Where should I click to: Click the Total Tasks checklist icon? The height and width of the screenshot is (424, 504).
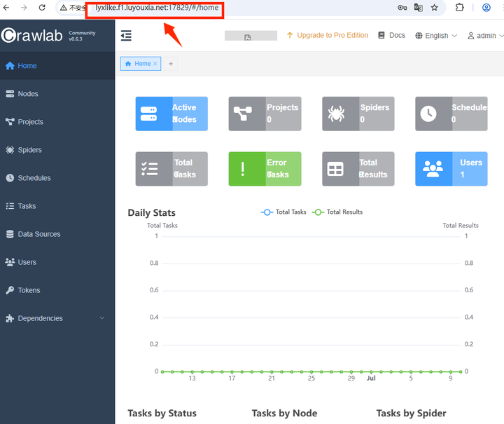click(150, 169)
